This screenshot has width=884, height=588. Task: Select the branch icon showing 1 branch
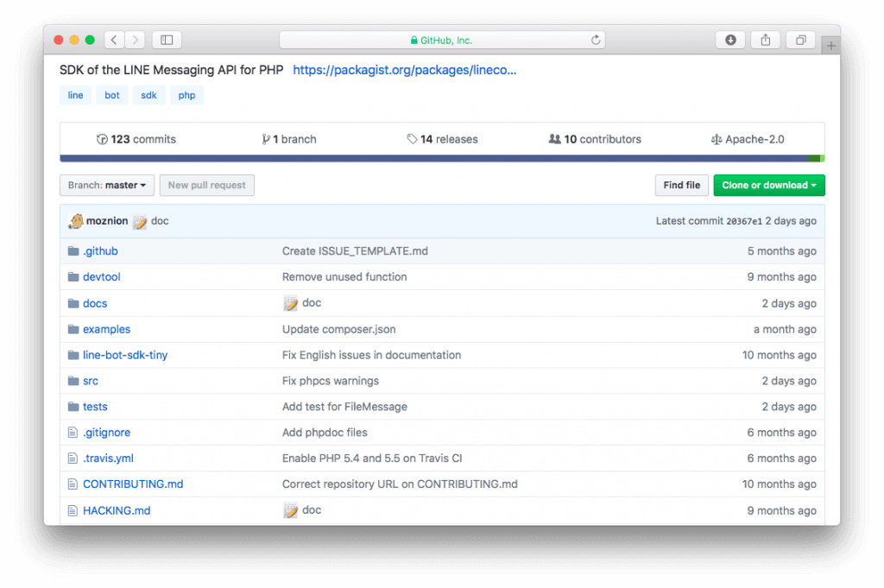(x=266, y=138)
